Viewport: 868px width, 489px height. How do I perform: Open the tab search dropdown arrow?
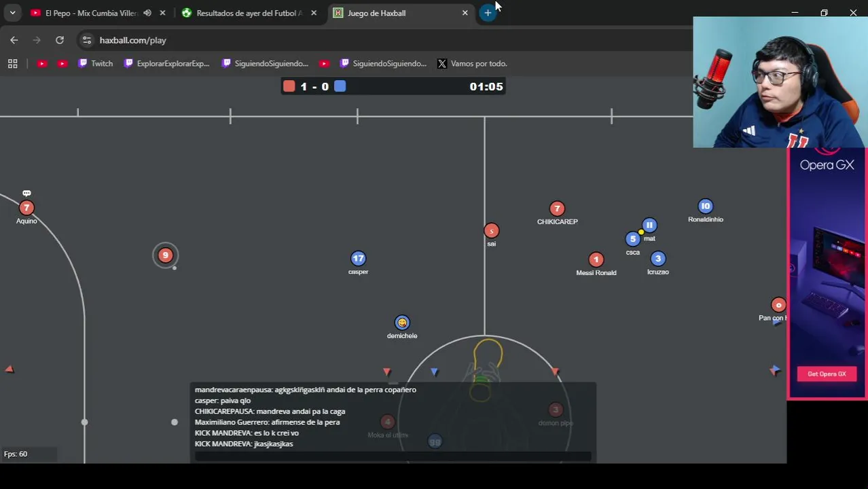[x=12, y=13]
